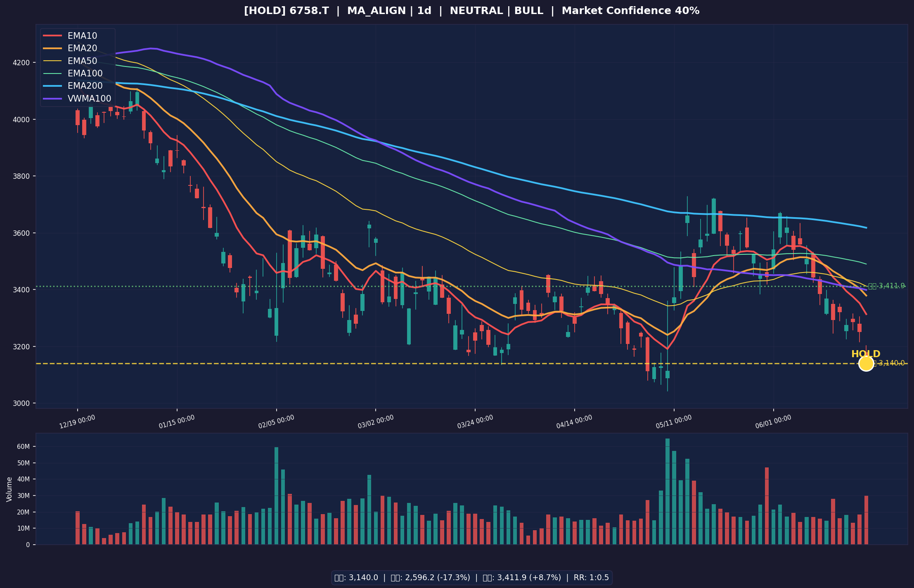
Task: Click the 20M volume axis label
Action: 24,512
